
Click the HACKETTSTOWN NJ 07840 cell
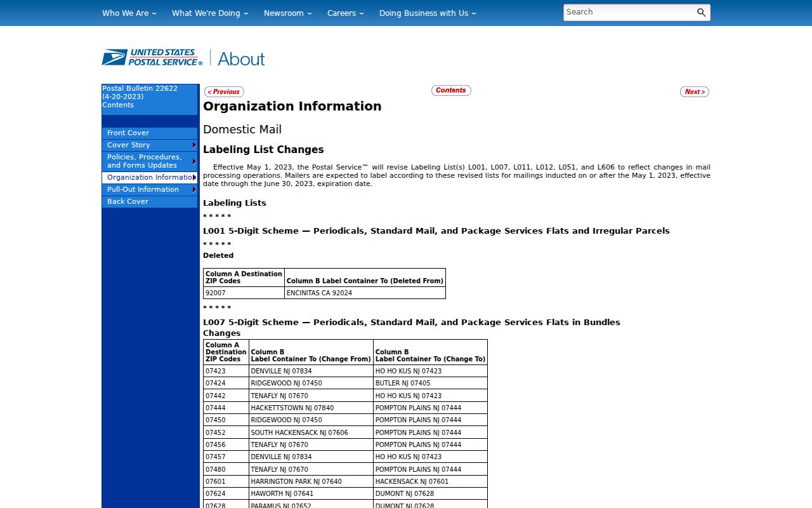pyautogui.click(x=311, y=408)
